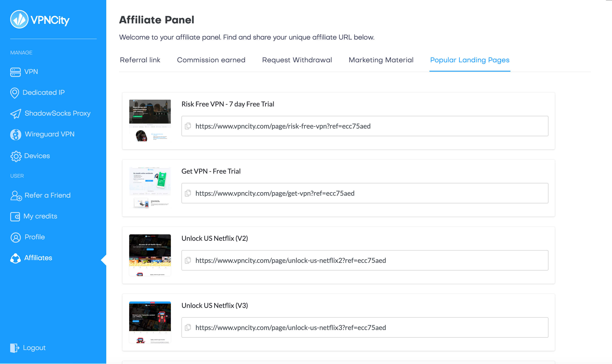Copy the unlock-us-netflix2 URL copy icon
The image size is (612, 364).
188,260
